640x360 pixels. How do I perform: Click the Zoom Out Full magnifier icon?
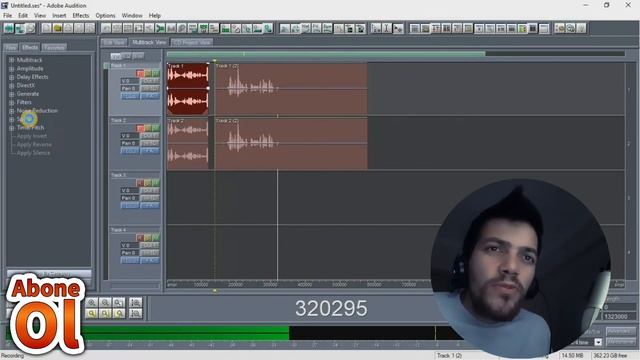coord(119,302)
